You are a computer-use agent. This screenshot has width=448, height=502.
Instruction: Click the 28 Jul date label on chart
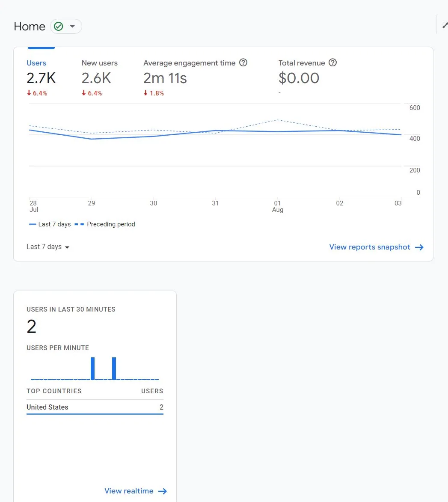(x=33, y=207)
